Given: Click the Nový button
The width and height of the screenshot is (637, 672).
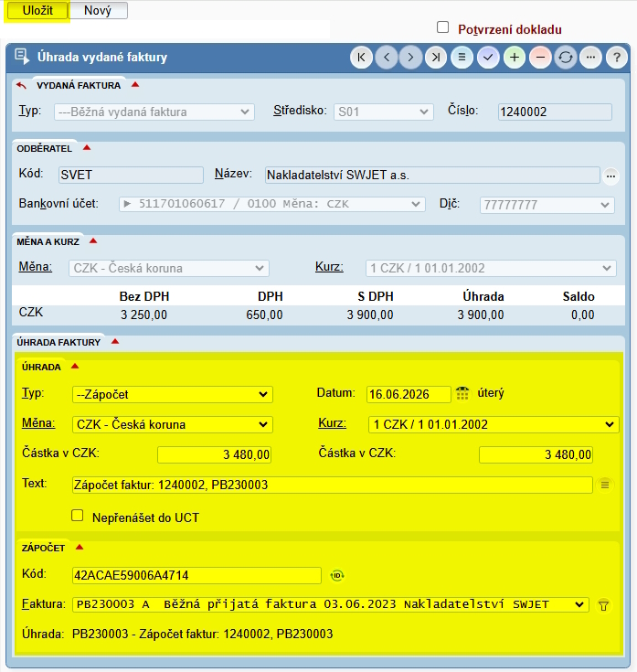Looking at the screenshot, I should tap(98, 10).
